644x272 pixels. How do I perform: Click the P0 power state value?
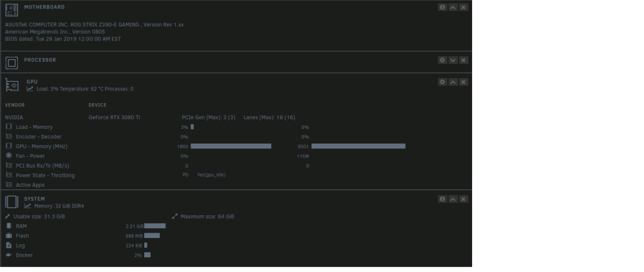click(185, 175)
